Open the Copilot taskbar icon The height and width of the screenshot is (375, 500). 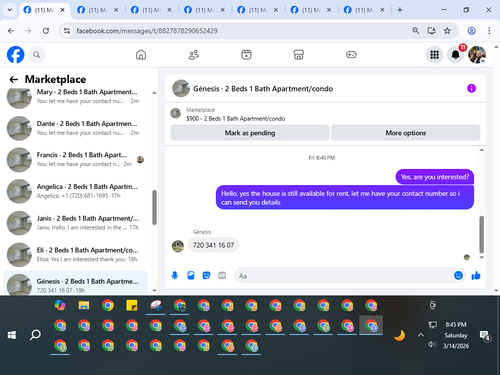pyautogui.click(x=60, y=305)
